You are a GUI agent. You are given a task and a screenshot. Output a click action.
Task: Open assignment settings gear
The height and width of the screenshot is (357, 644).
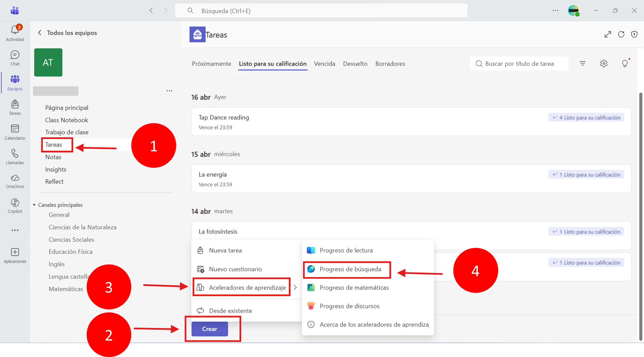tap(604, 63)
